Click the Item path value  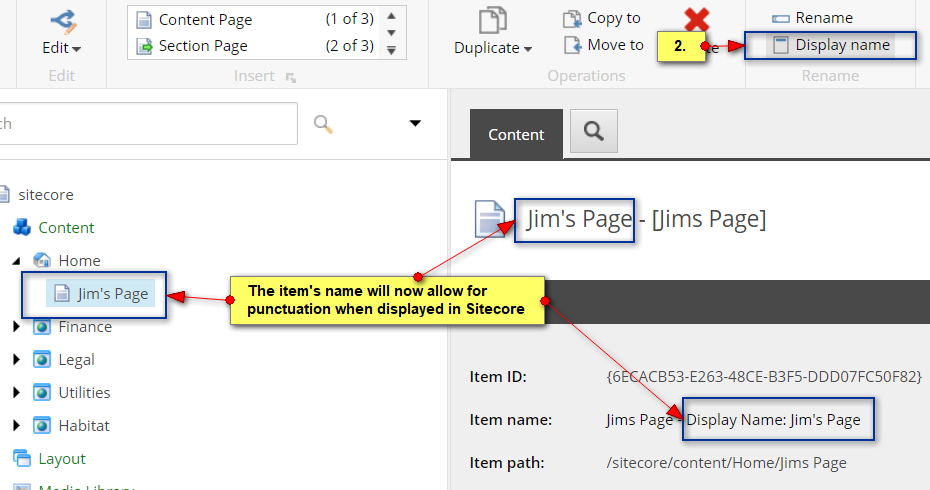click(726, 463)
